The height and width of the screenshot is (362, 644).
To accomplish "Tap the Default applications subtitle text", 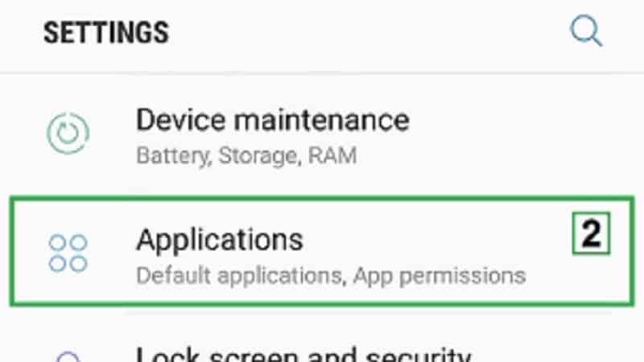I will 239,276.
